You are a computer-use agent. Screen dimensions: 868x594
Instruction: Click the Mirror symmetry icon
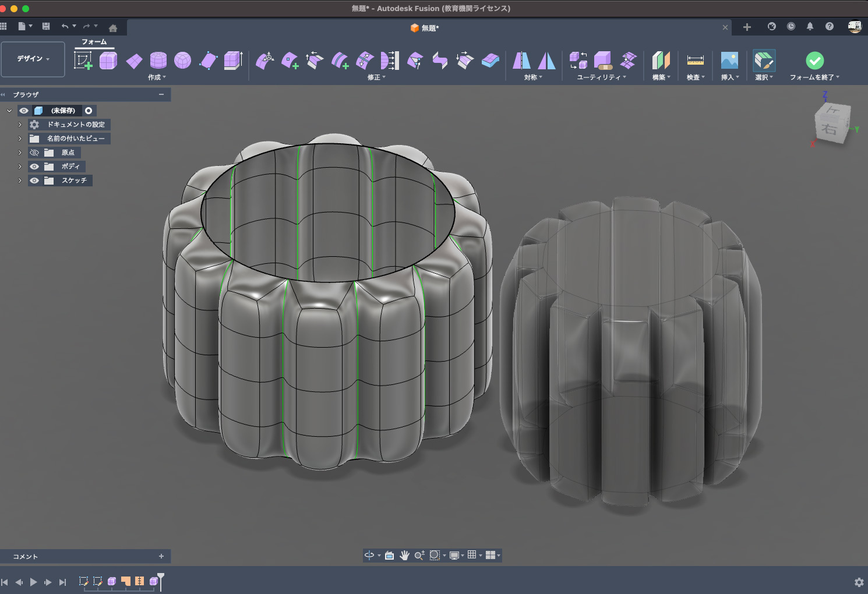click(x=521, y=61)
